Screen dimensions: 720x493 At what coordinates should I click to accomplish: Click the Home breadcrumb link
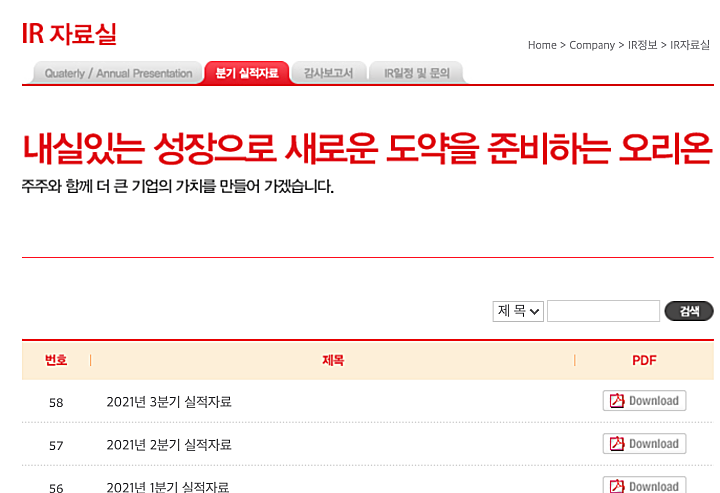pyautogui.click(x=542, y=45)
